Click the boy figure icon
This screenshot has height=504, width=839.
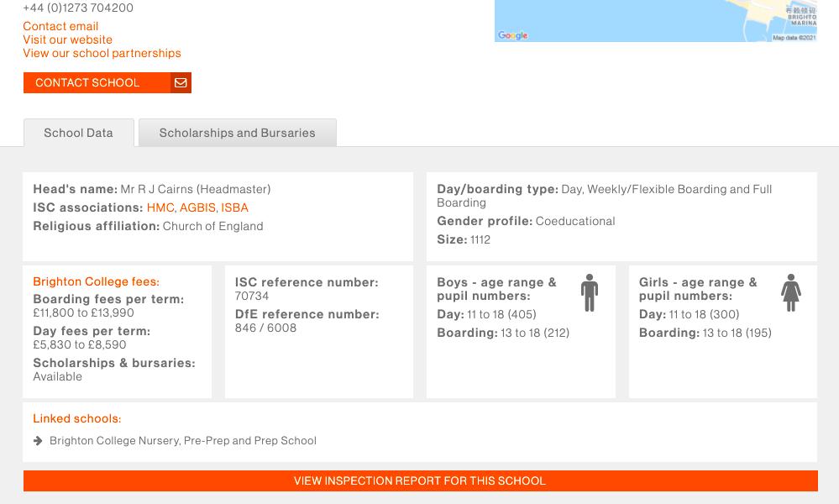[x=590, y=292]
